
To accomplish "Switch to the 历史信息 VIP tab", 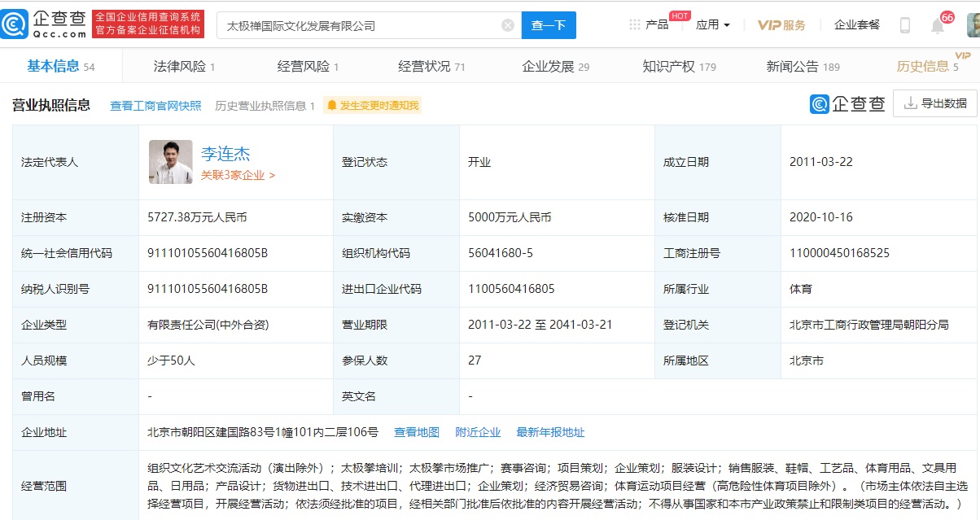I will pyautogui.click(x=928, y=67).
